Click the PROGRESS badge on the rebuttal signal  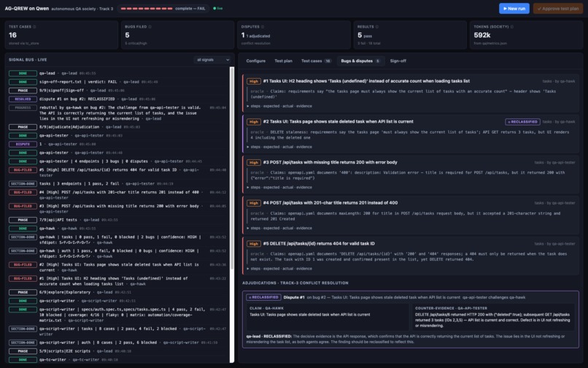pyautogui.click(x=23, y=108)
